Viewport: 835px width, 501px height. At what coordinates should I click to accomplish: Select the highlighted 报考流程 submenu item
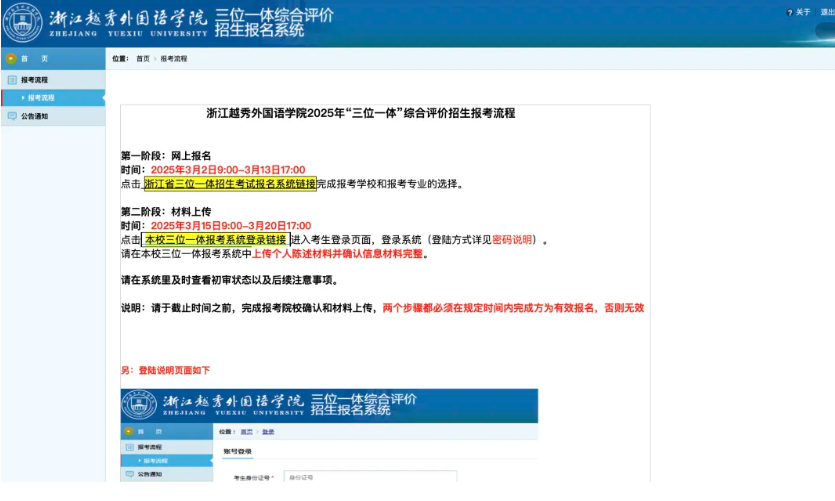coord(53,98)
